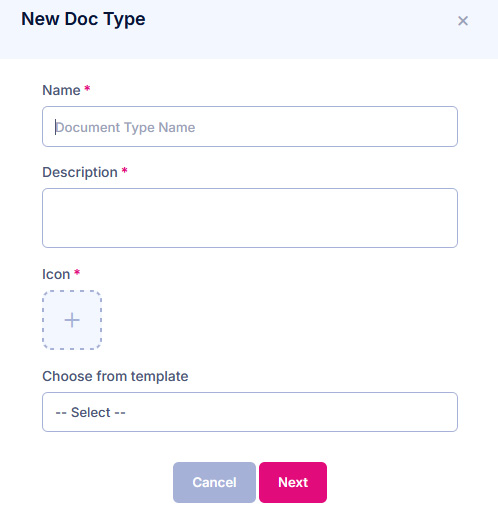Select the "Document Type Name" placeholder text
This screenshot has width=498, height=513.
click(x=125, y=127)
